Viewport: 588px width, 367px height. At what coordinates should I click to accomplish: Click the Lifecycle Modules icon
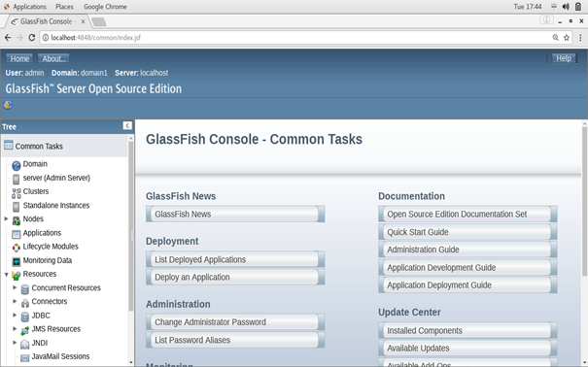click(17, 248)
